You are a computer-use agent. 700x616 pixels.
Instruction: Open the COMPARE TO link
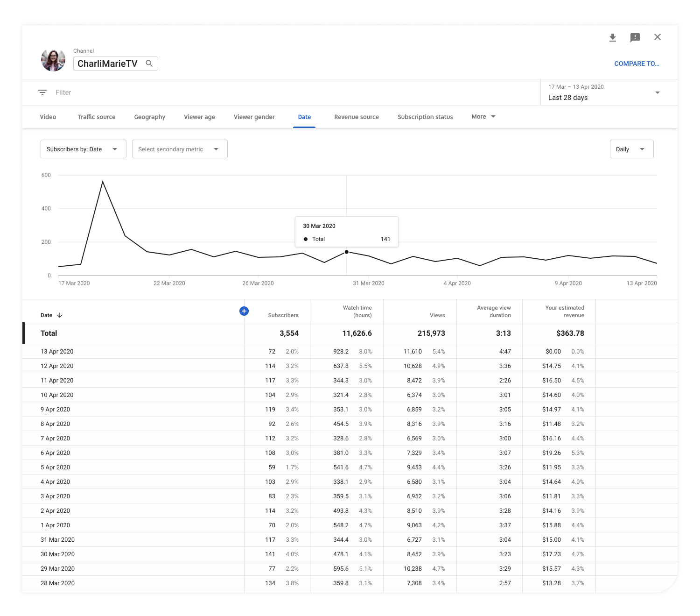click(637, 64)
